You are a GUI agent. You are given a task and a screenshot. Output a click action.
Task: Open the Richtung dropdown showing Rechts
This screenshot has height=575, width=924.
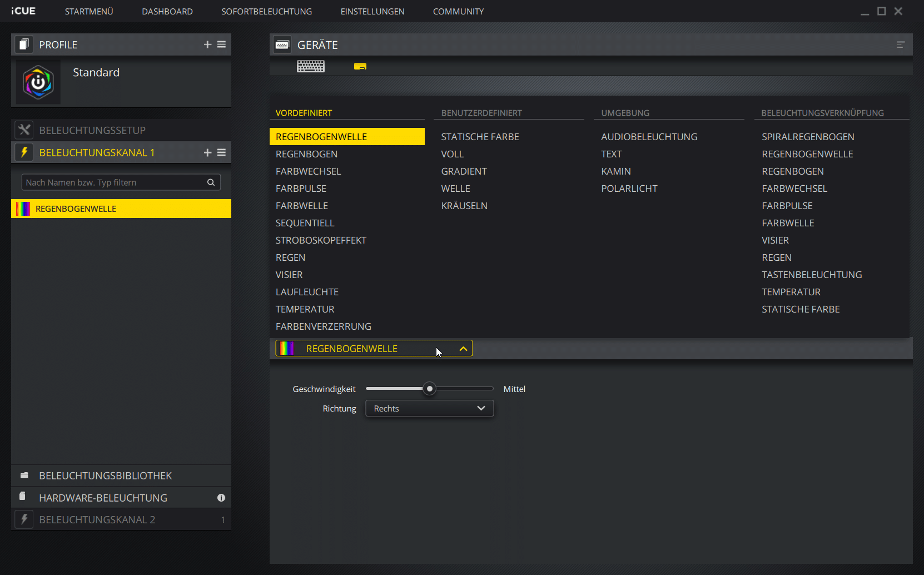click(x=429, y=409)
